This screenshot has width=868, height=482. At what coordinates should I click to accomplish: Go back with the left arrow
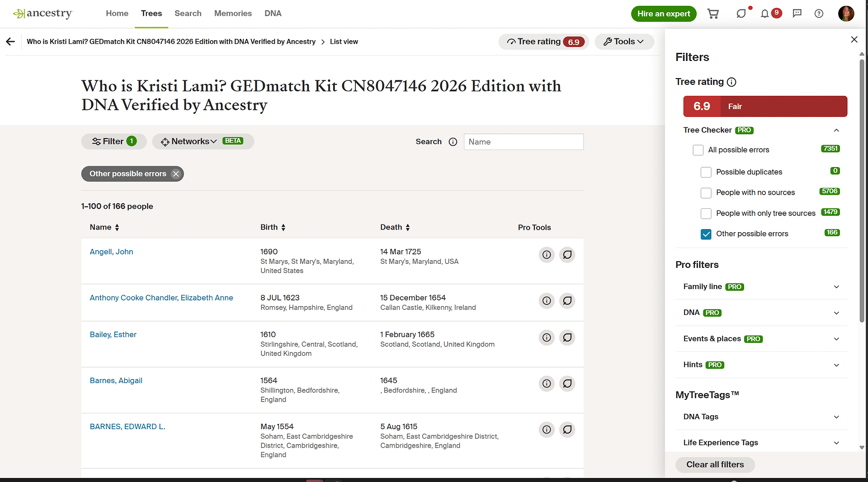coord(10,42)
